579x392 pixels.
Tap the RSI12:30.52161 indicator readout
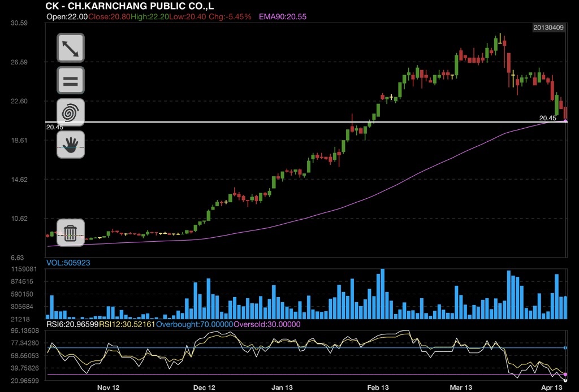coord(127,325)
